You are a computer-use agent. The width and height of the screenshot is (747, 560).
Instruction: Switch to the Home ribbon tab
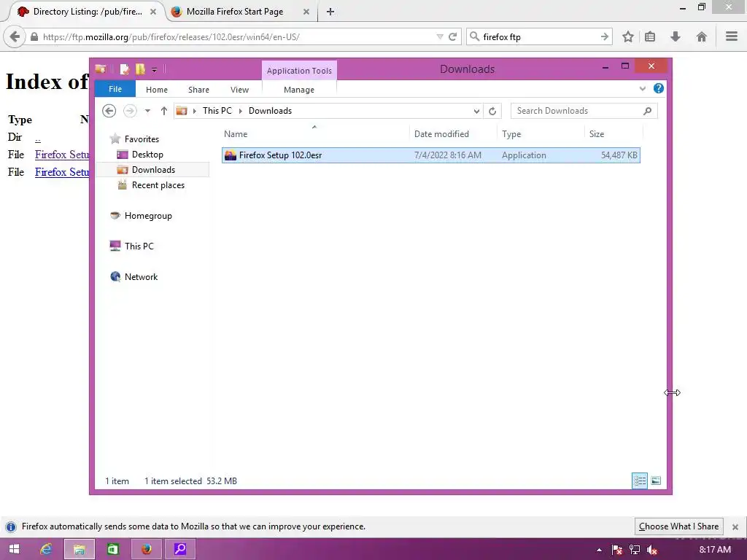(157, 90)
